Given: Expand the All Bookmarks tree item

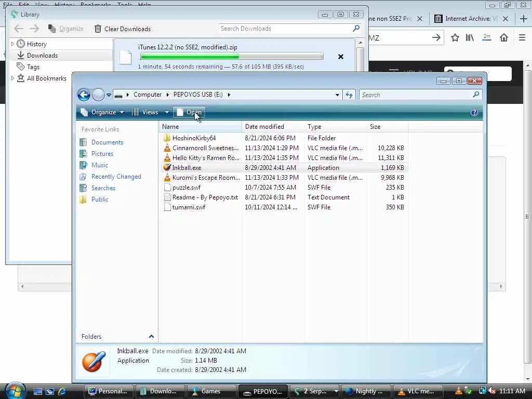Looking at the screenshot, I should [12, 78].
